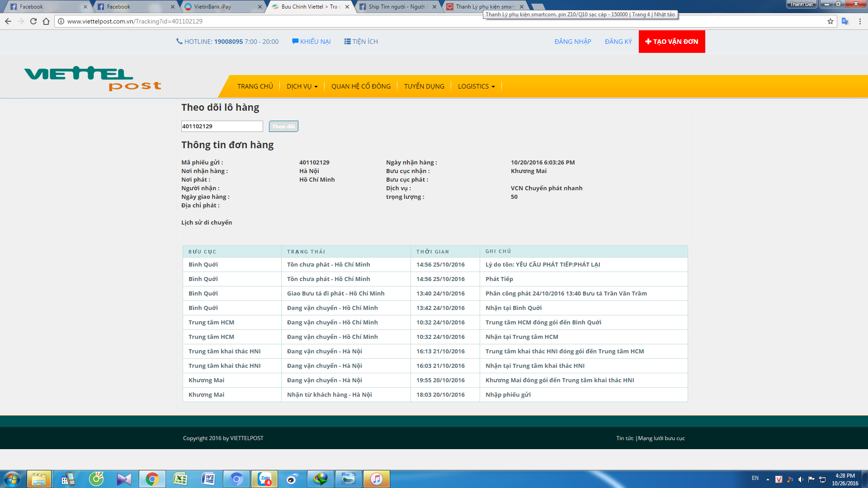Click the Viettel Post logo
The height and width of the screenshot is (488, 868).
click(93, 79)
